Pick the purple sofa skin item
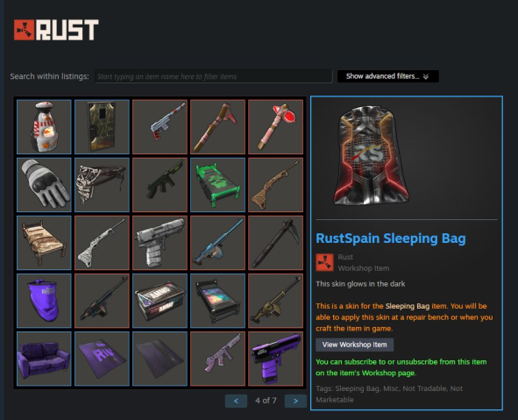Image resolution: width=518 pixels, height=420 pixels. coord(44,359)
